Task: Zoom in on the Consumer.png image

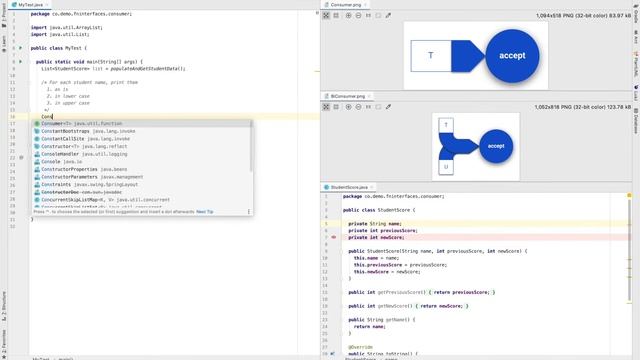Action: click(348, 16)
